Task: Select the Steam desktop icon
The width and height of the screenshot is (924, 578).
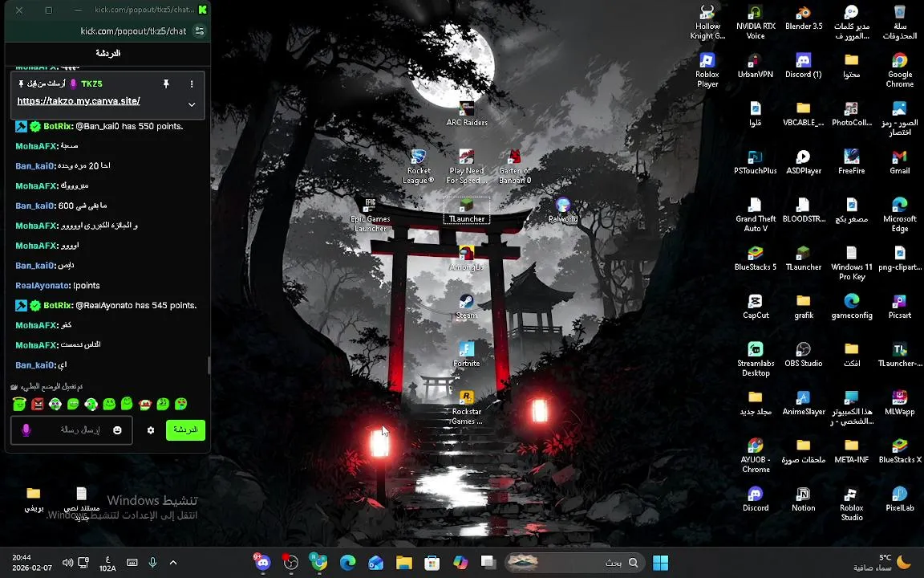Action: tap(466, 307)
